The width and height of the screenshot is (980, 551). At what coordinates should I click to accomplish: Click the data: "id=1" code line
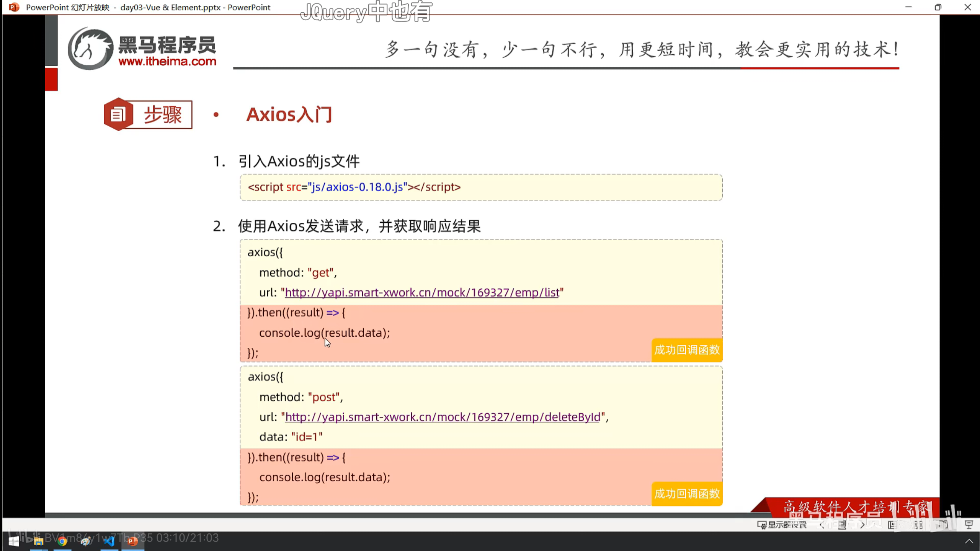point(291,437)
